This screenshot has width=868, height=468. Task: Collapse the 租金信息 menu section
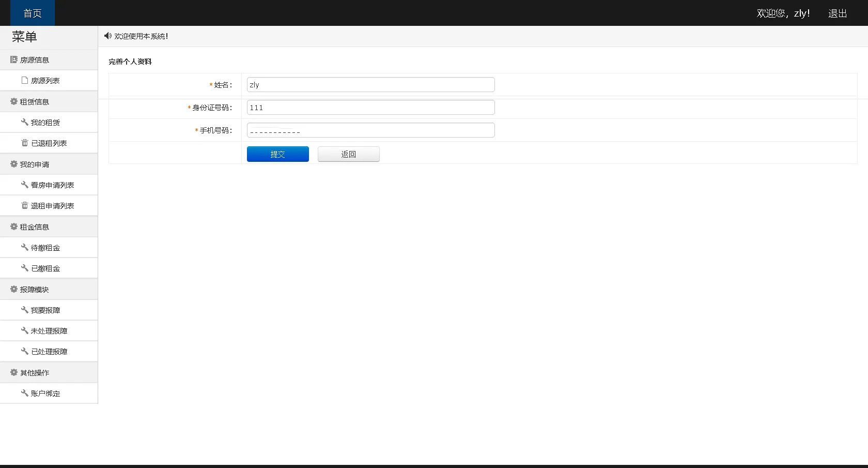pos(49,227)
